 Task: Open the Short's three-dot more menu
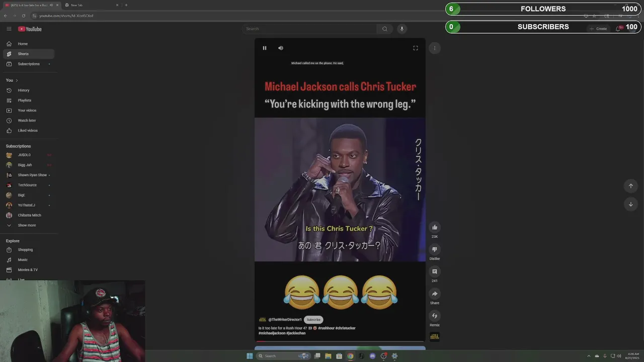point(435,48)
